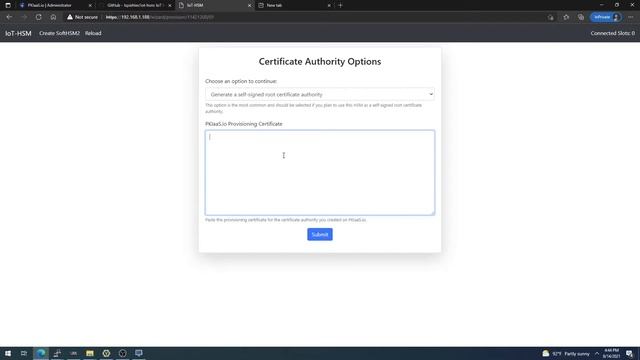
Task: Show hidden system tray icons
Action: tap(597, 353)
